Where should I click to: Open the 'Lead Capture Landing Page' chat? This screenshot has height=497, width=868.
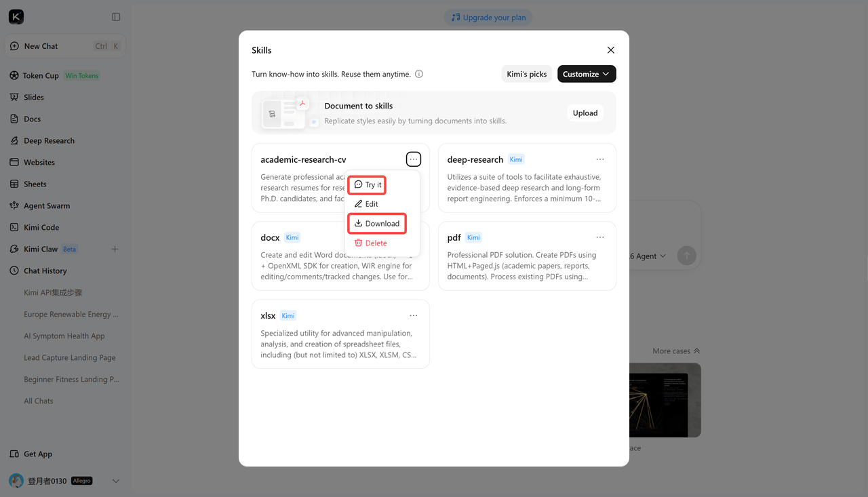(70, 358)
